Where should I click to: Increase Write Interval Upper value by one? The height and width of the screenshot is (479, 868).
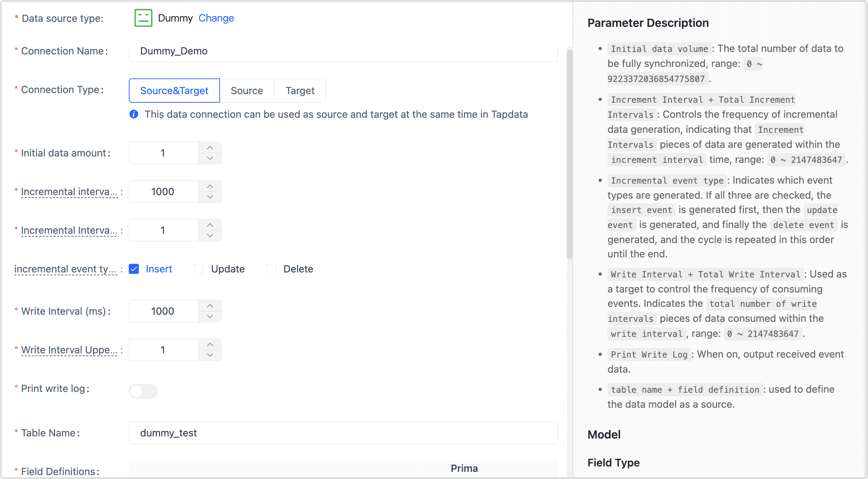pyautogui.click(x=210, y=344)
